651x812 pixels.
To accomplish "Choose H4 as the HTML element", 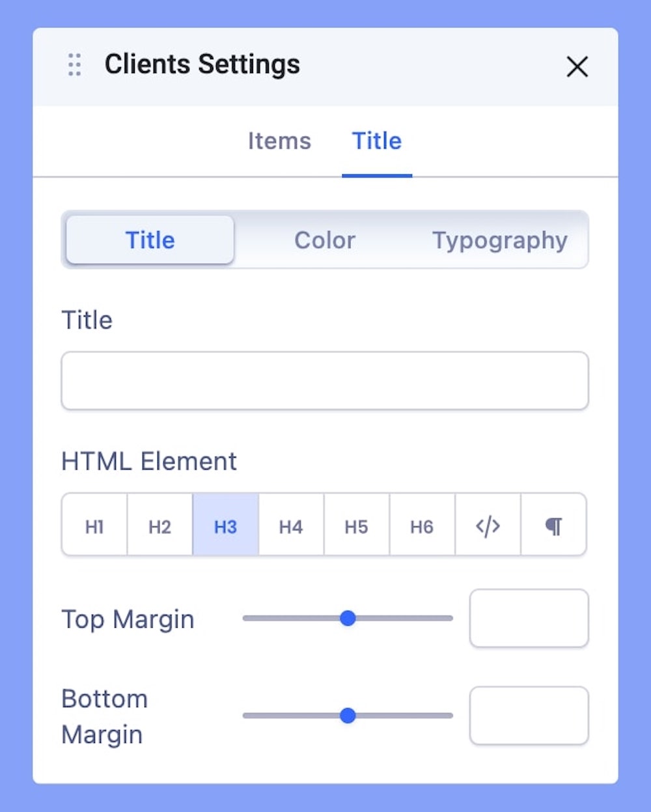I will tap(291, 525).
